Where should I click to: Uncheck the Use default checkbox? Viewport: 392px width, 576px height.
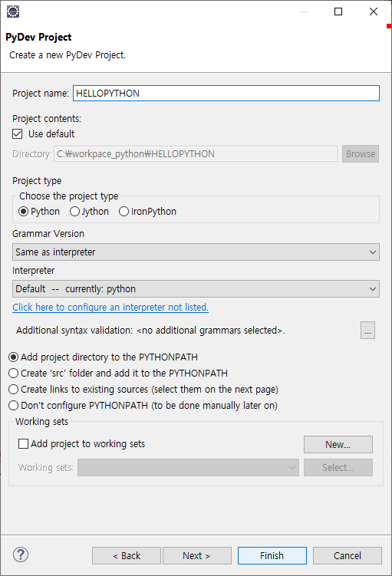[x=18, y=133]
